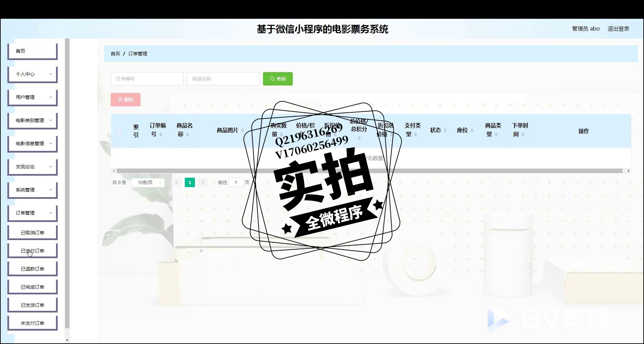This screenshot has width=644, height=344.
Task: Expand 个人中心 menu
Action: coord(33,74)
